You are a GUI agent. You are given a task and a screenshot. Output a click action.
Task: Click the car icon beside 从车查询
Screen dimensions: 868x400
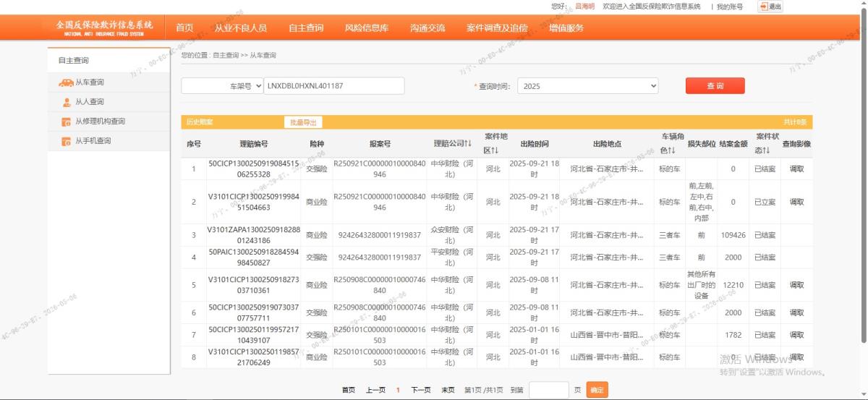pyautogui.click(x=66, y=82)
